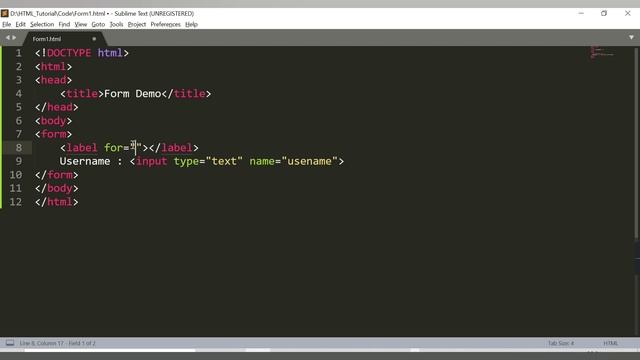Click 'Form Demo' title text
Screen dimensions: 640x360
pos(132,94)
